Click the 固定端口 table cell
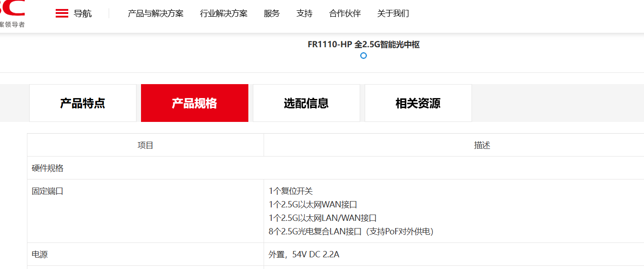The image size is (644, 269). (x=48, y=191)
